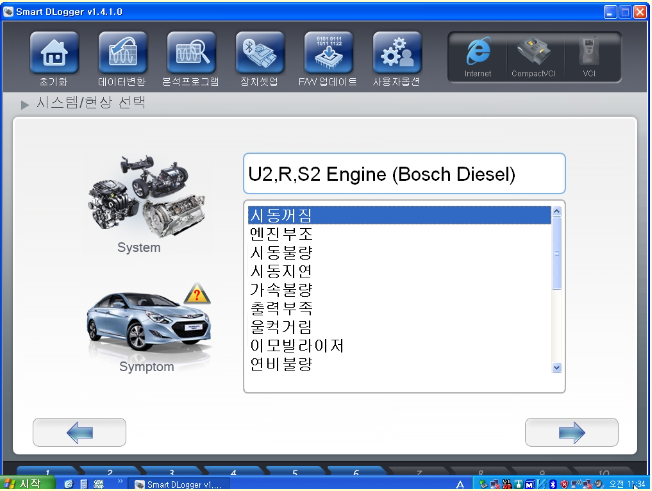Open the 장치셋업 device setup icon
Image resolution: width=652 pixels, height=491 pixels.
click(x=260, y=53)
